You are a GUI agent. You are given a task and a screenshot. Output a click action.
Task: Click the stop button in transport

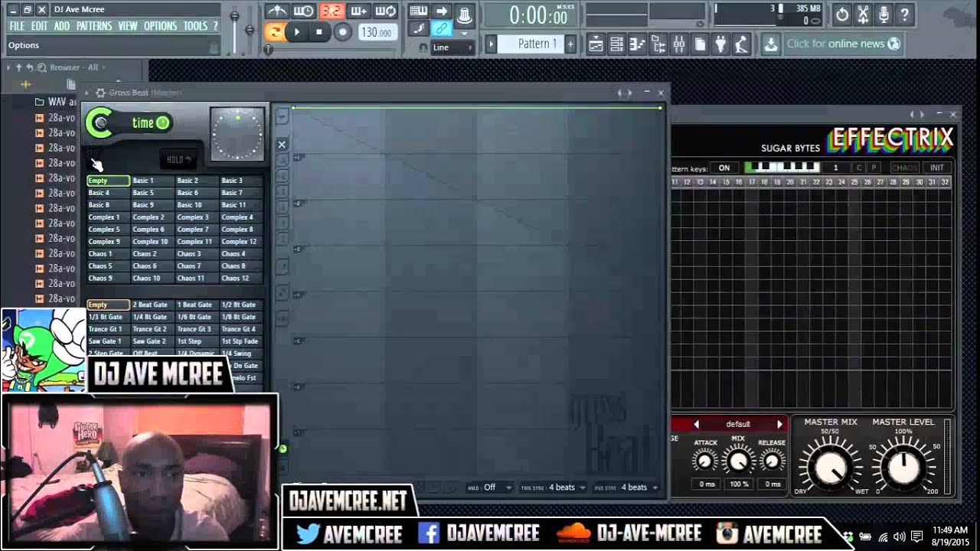click(319, 32)
